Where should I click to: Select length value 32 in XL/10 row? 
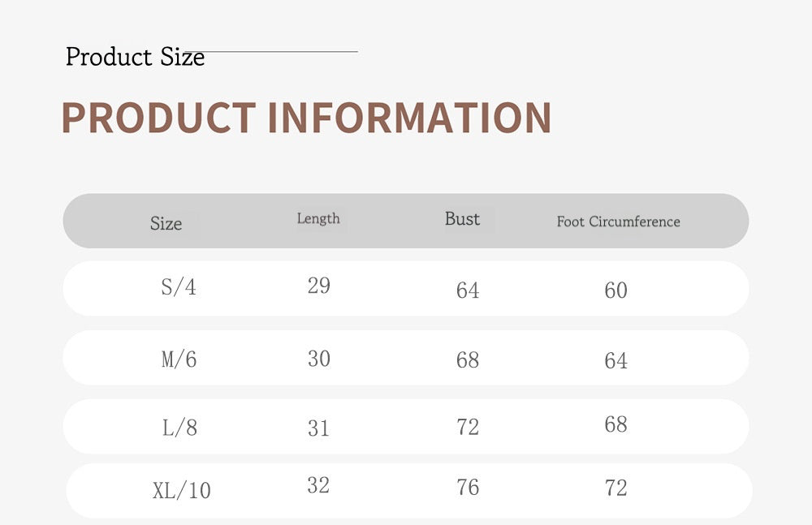[318, 485]
